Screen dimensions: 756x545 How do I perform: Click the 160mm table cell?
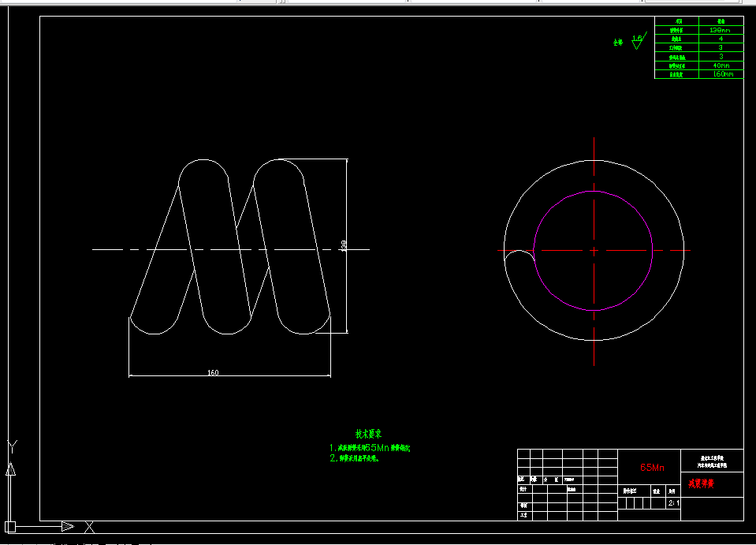point(721,74)
